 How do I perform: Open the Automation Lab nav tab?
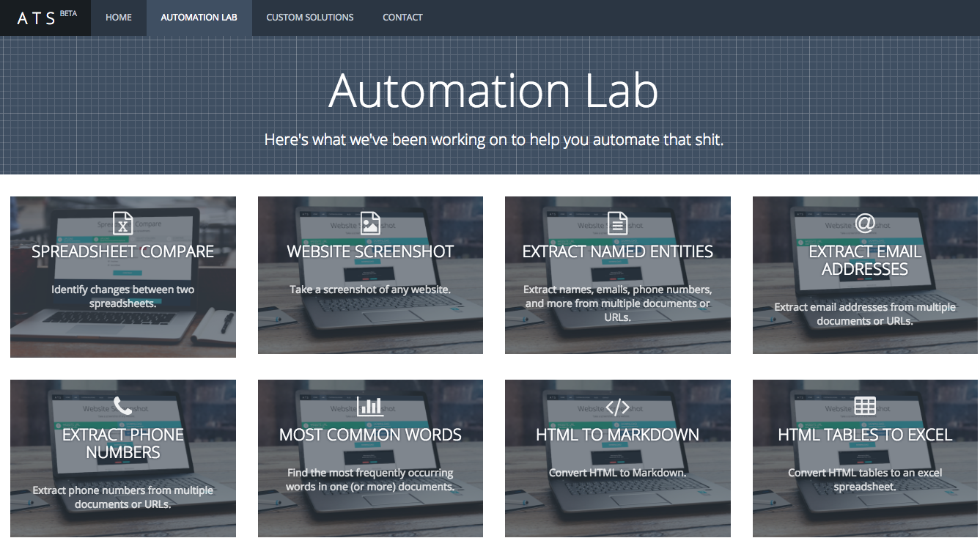(x=199, y=18)
